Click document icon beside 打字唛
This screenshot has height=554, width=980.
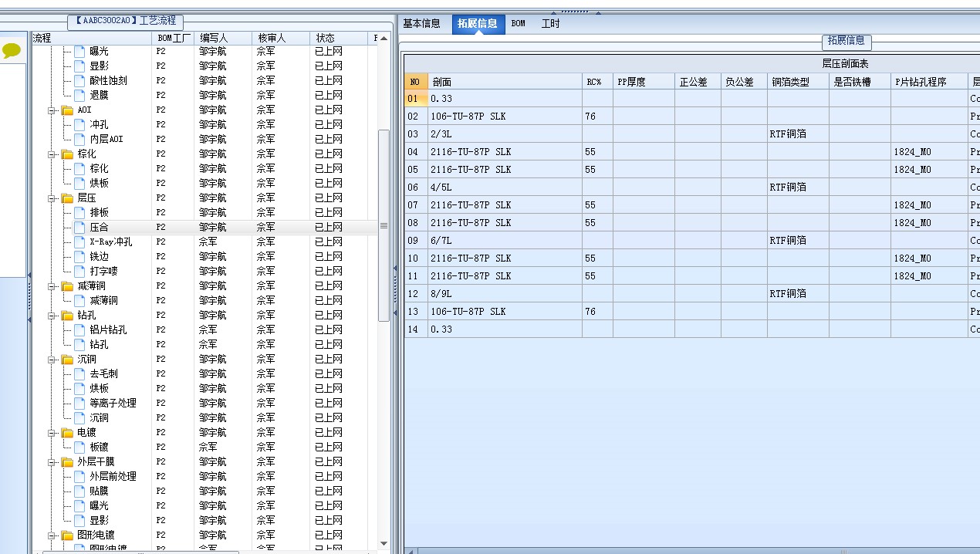[x=79, y=272]
